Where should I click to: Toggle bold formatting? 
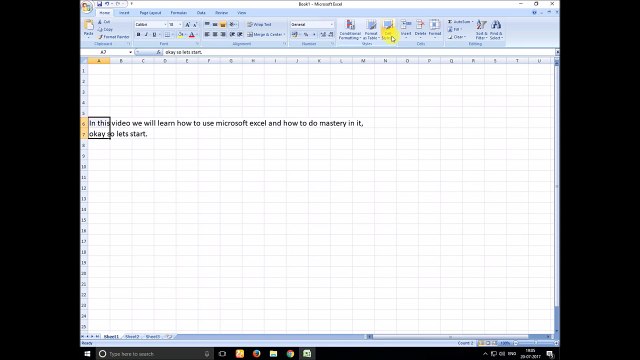[x=138, y=35]
